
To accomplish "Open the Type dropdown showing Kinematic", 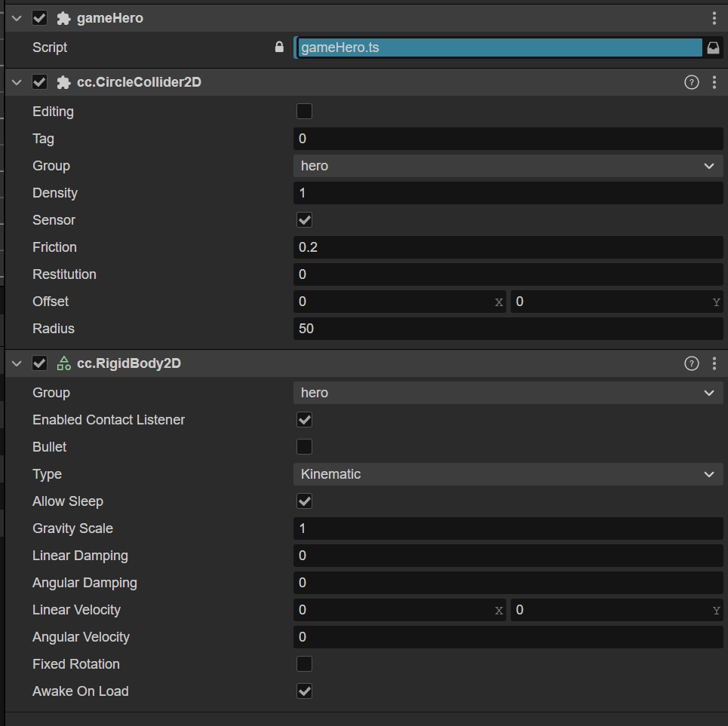I will (x=508, y=474).
